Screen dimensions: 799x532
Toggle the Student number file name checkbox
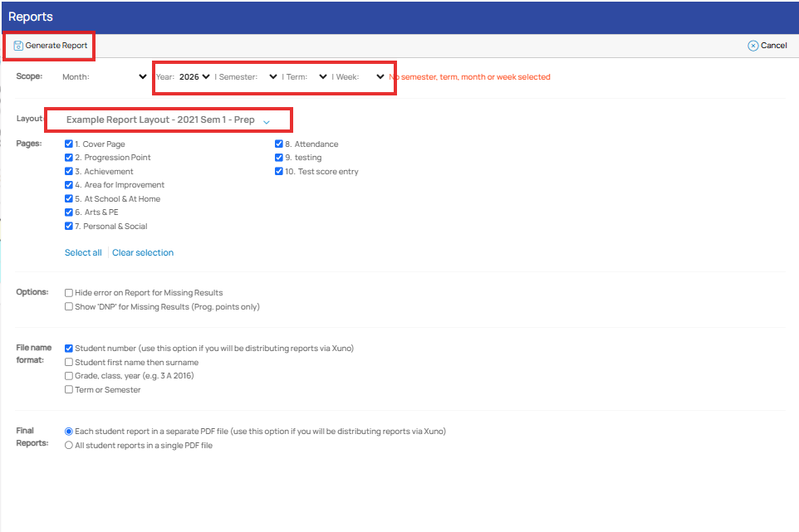69,349
